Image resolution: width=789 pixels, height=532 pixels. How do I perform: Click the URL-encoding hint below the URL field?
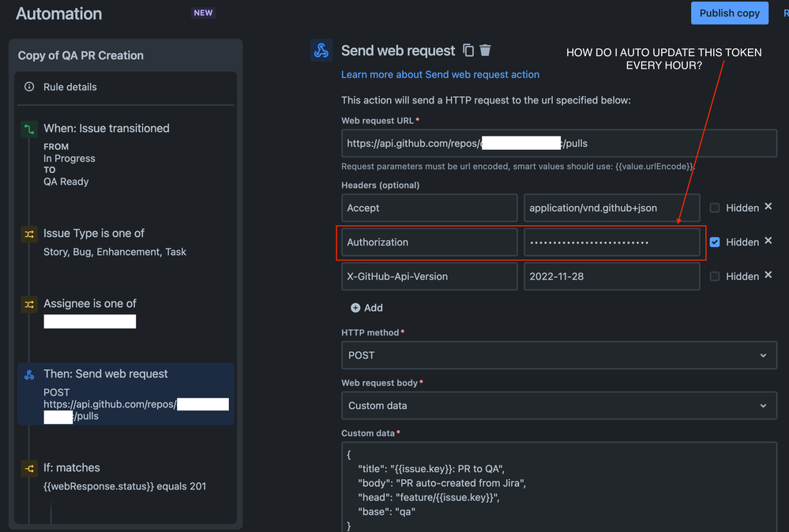pyautogui.click(x=518, y=167)
